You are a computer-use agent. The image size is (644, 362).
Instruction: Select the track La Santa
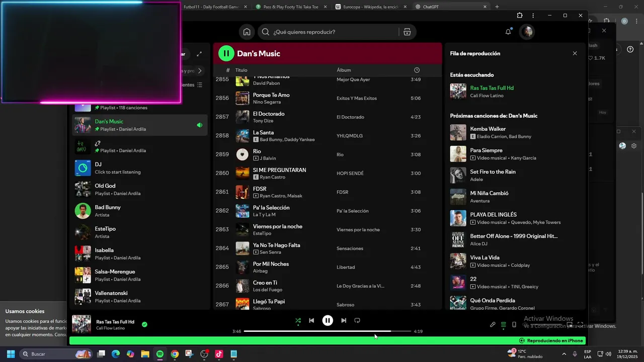(328, 136)
